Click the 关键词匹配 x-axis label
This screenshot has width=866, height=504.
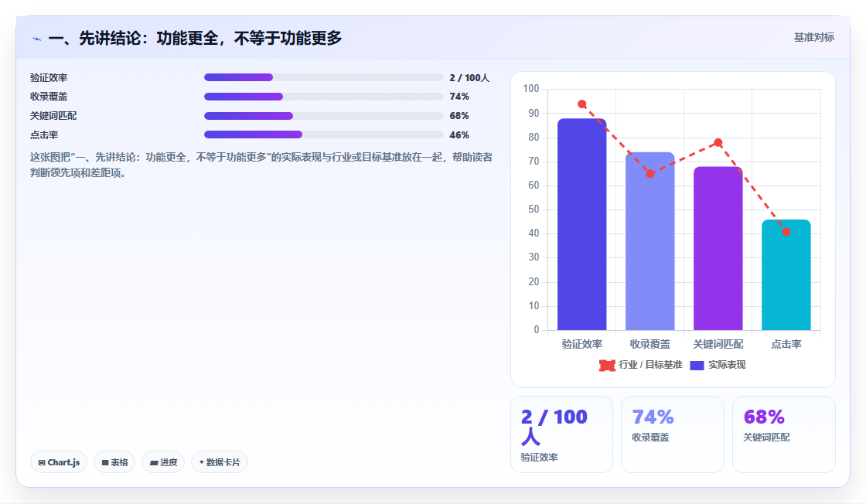click(718, 345)
